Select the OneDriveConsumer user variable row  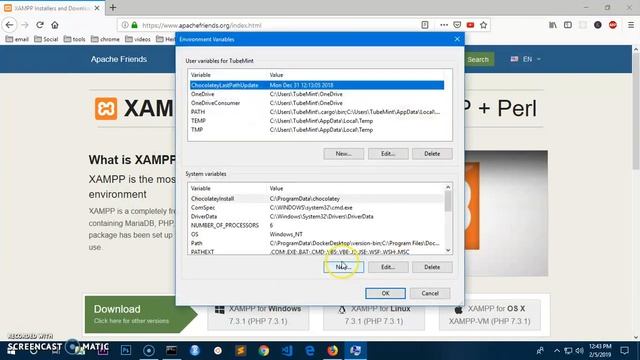click(317, 103)
